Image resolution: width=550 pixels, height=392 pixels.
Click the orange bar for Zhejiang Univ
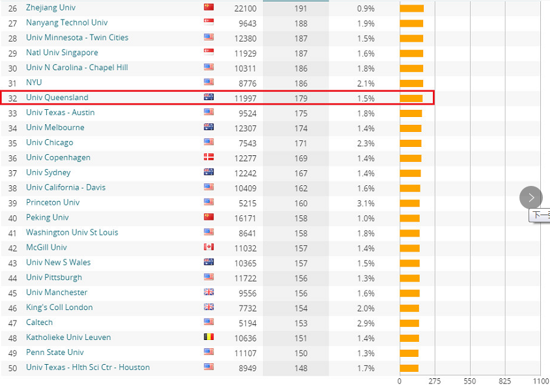(411, 8)
